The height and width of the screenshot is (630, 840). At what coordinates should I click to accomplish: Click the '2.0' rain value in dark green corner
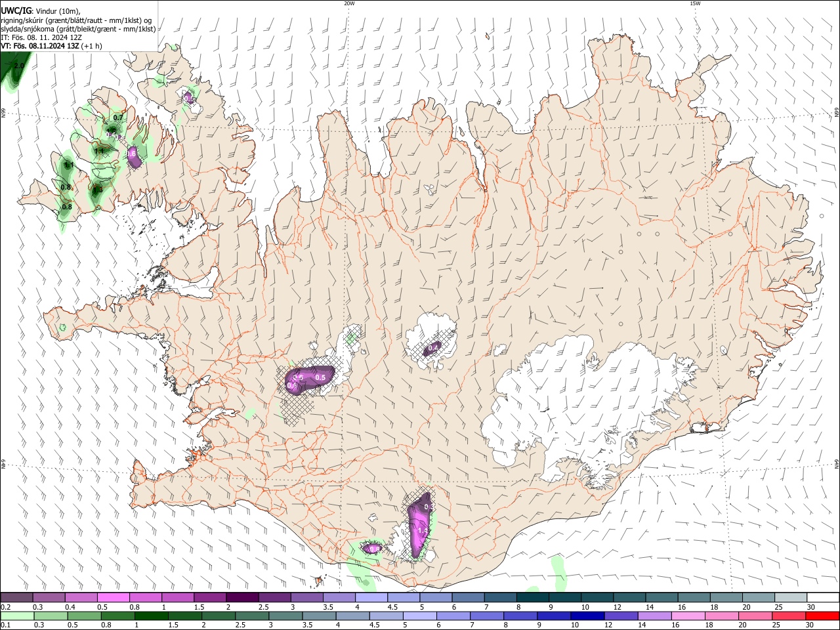click(x=18, y=66)
